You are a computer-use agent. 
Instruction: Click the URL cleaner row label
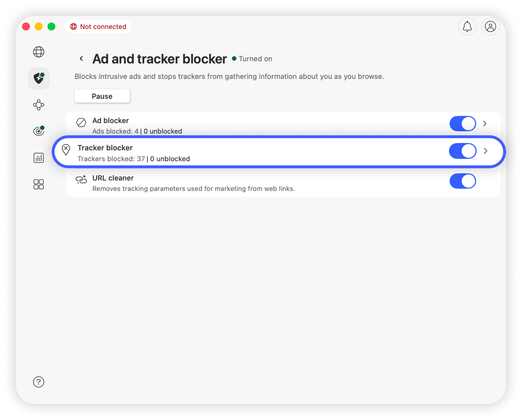(x=113, y=178)
